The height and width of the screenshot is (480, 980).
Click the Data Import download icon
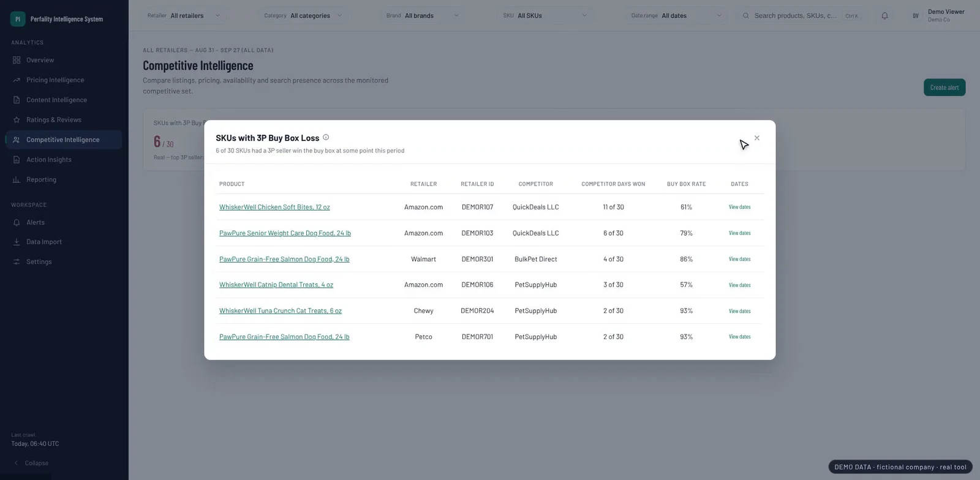click(x=17, y=242)
